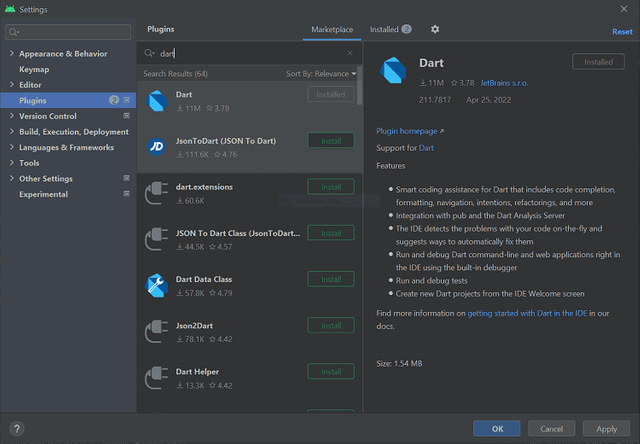Close the Settings dialog
Viewport: 640px width, 444px height.
tap(624, 9)
